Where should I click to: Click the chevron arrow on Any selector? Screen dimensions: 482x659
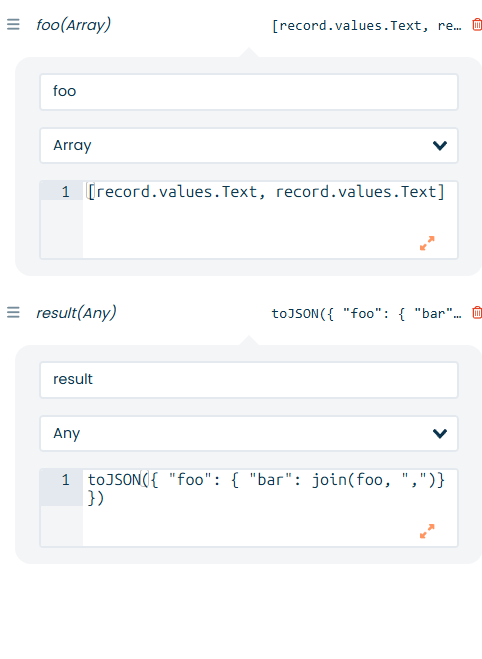pos(440,433)
